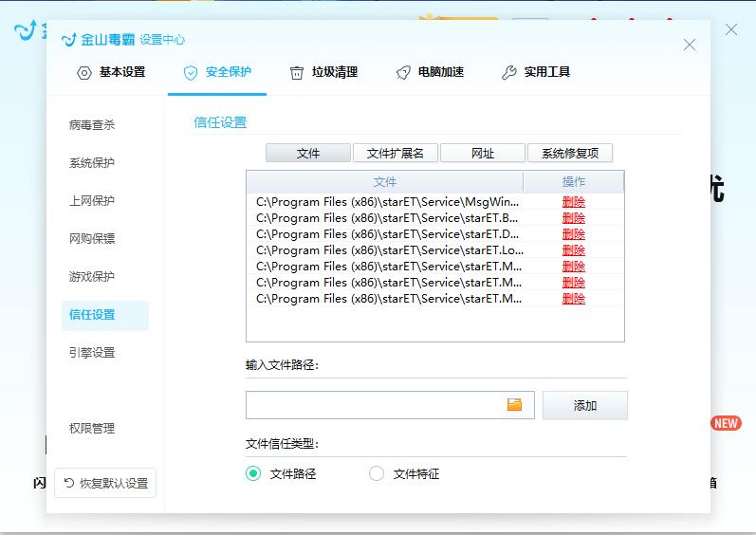Image resolution: width=756 pixels, height=535 pixels.
Task: Delete the starET.D... trusted file entry
Action: pyautogui.click(x=574, y=234)
